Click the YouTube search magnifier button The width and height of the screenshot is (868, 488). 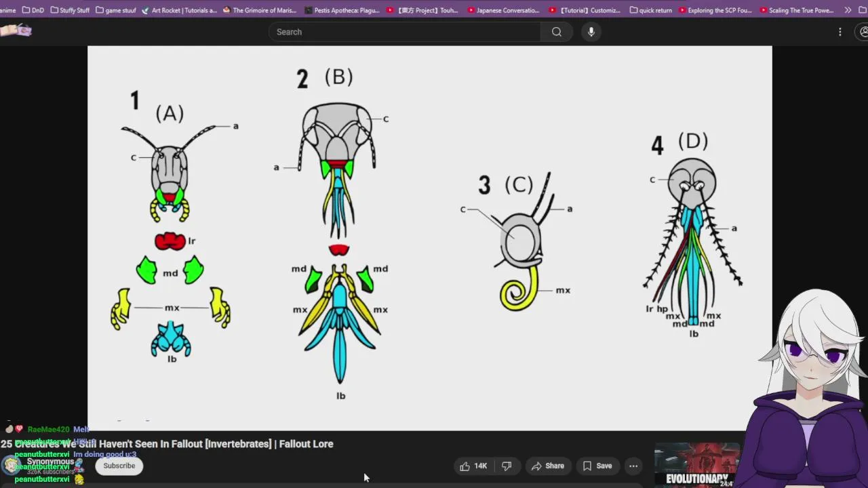(556, 32)
